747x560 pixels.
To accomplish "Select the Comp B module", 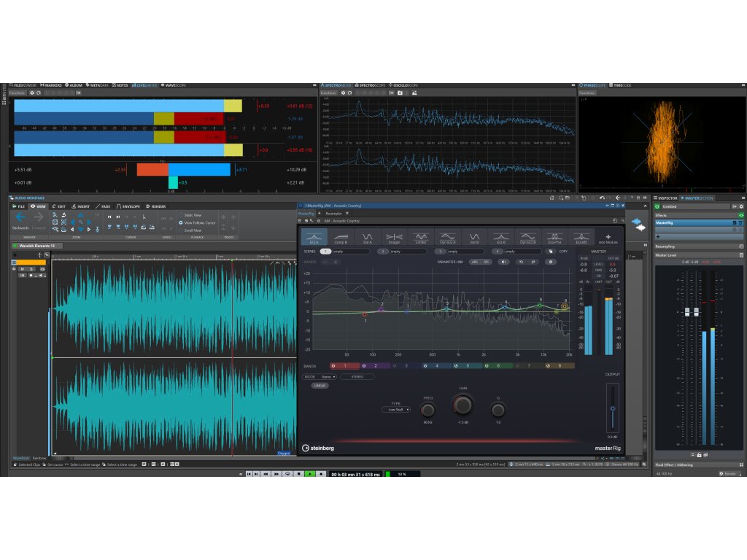I will (341, 238).
